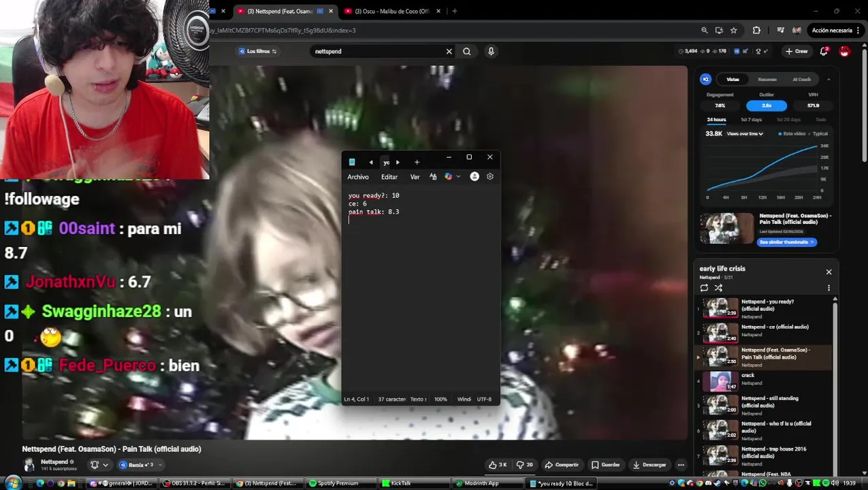Dislike the Pain Talk video
This screenshot has height=490, width=868.
click(x=524, y=465)
